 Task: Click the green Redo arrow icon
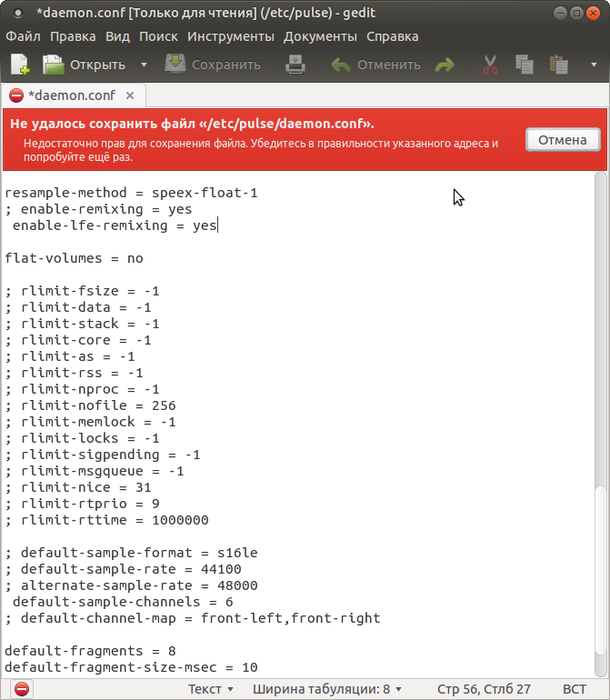pyautogui.click(x=445, y=65)
